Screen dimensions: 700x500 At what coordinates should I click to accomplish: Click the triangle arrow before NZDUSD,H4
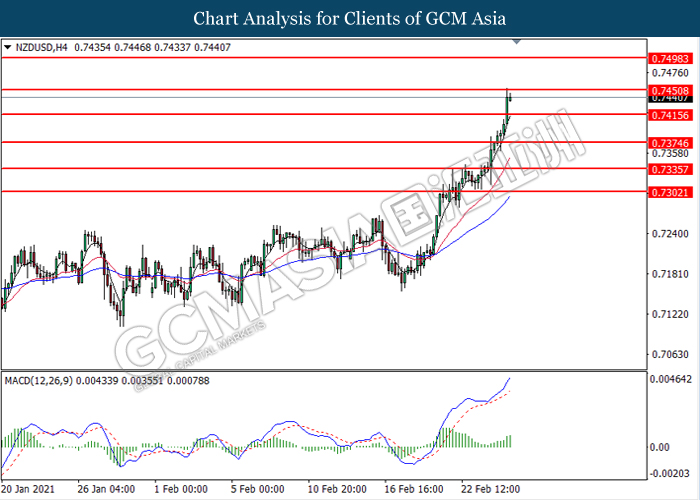coord(9,46)
